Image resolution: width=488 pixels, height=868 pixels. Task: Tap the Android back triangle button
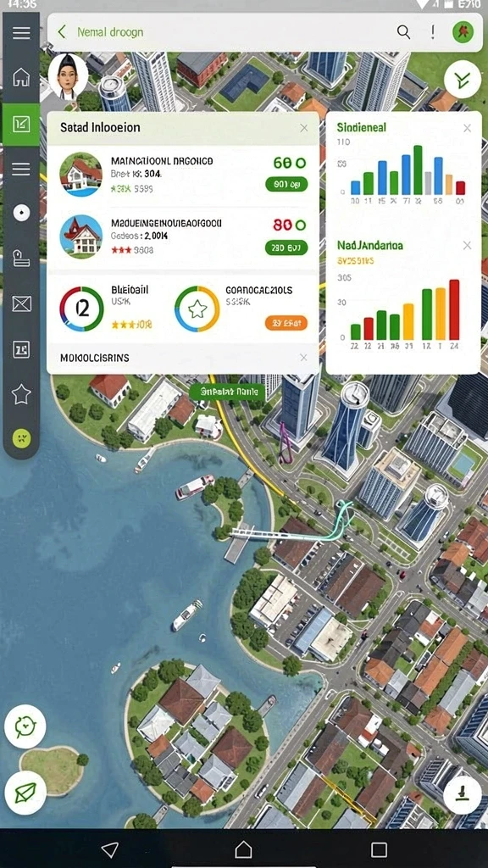pos(109,849)
